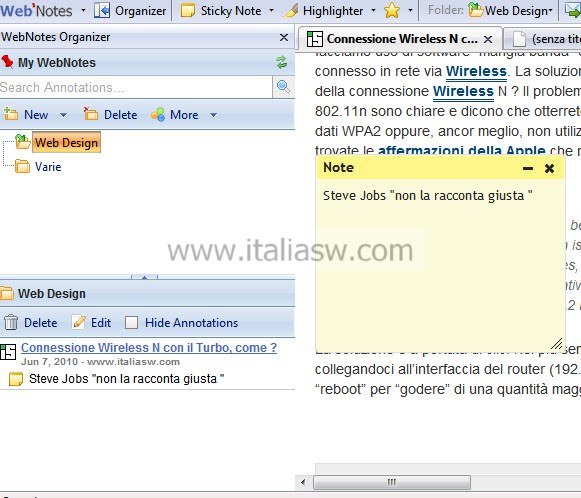
Task: Open the Folder Web Design dropdown
Action: point(510,10)
